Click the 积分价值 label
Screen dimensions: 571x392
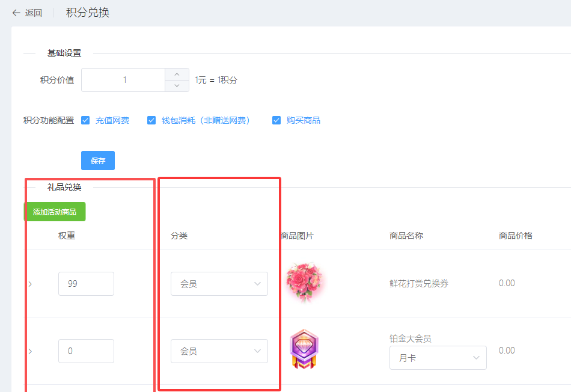tap(57, 80)
